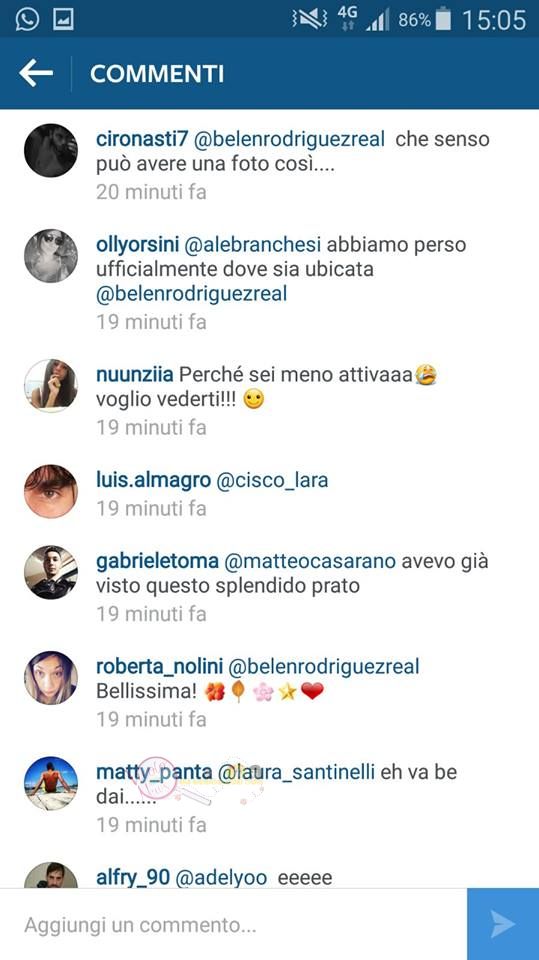The width and height of the screenshot is (539, 960).
Task: Open luis.almagro's profile picture
Action: (51, 491)
